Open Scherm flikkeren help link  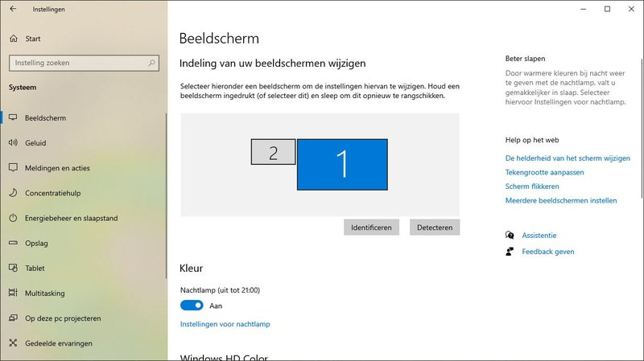(532, 187)
